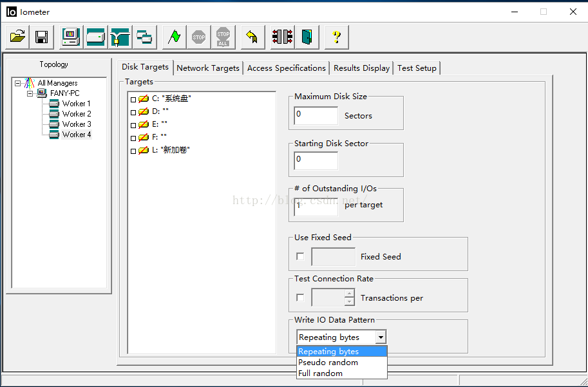Viewport: 588px width, 387px height.
Task: Click the Worker 1 disk icon
Action: (x=54, y=104)
